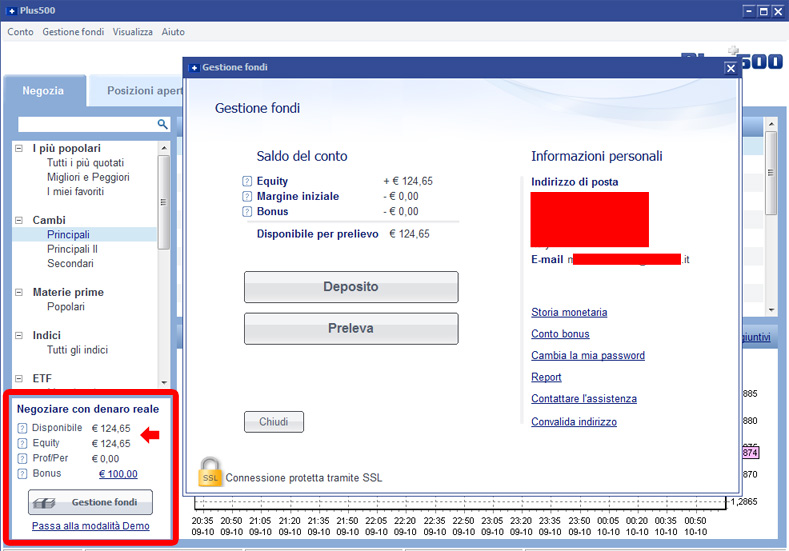Click the Deposito button
The width and height of the screenshot is (789, 551).
(x=351, y=287)
